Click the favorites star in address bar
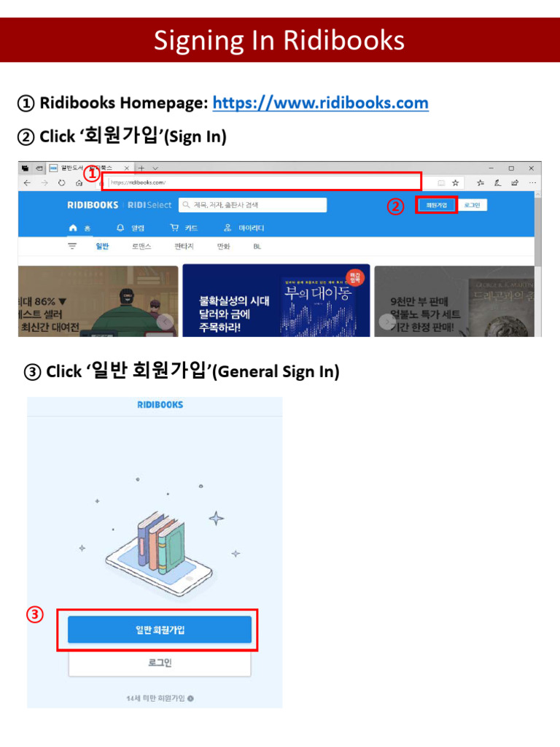 (x=455, y=183)
